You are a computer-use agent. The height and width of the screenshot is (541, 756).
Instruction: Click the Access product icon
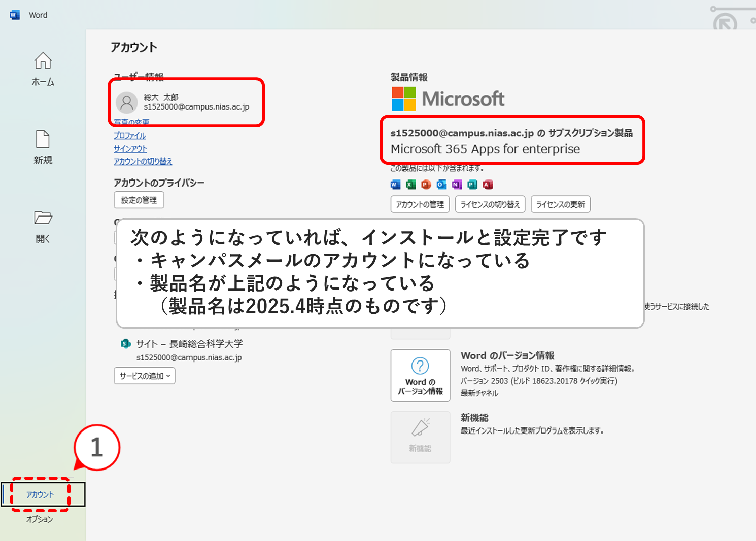(x=488, y=185)
